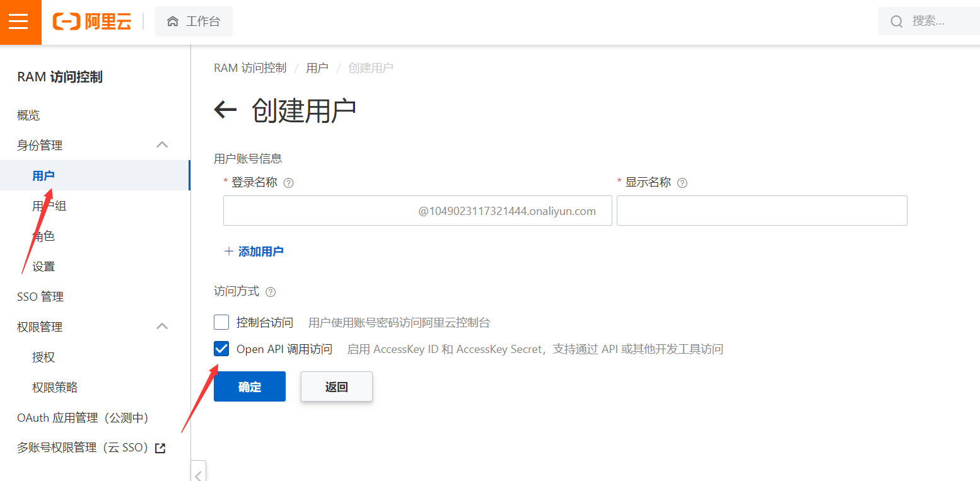Screen dimensions: 980x481
Task: Click the 显示名称 input field
Action: coord(762,211)
